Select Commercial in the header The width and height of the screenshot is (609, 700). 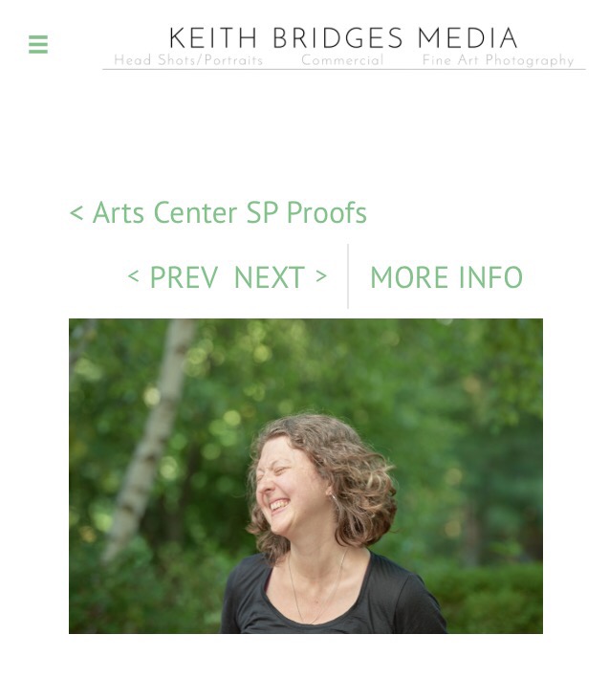(342, 60)
